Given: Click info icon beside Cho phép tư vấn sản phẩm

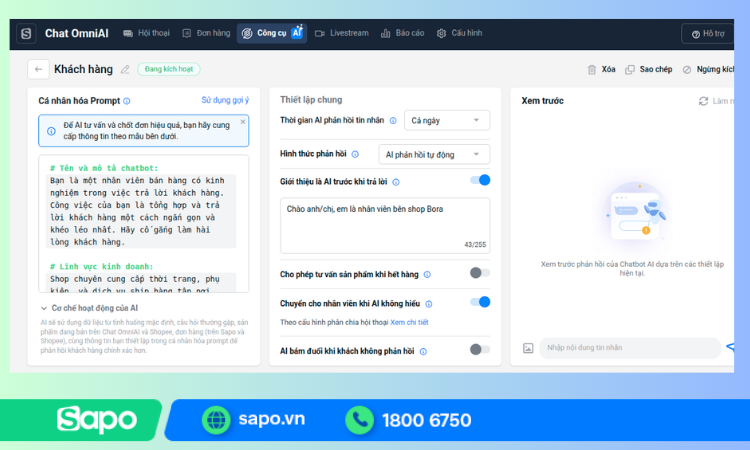Looking at the screenshot, I should tap(427, 274).
